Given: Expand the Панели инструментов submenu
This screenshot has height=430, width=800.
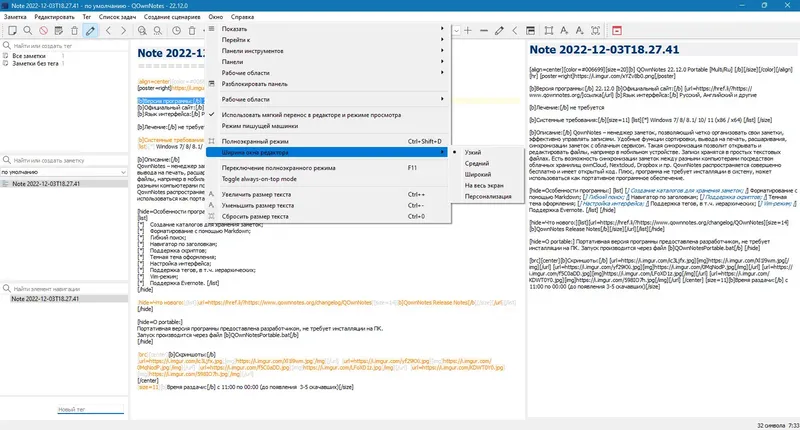Looking at the screenshot, I should coord(327,51).
